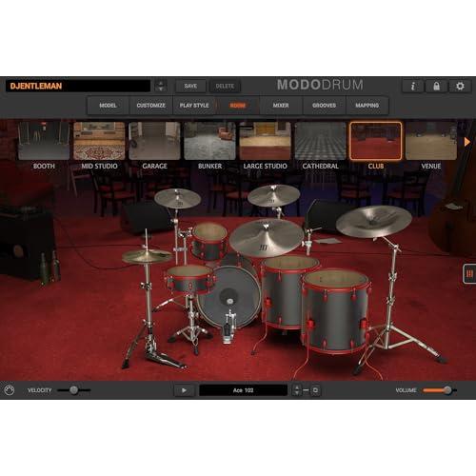Go to the CUSTOMIZE tab

(151, 106)
